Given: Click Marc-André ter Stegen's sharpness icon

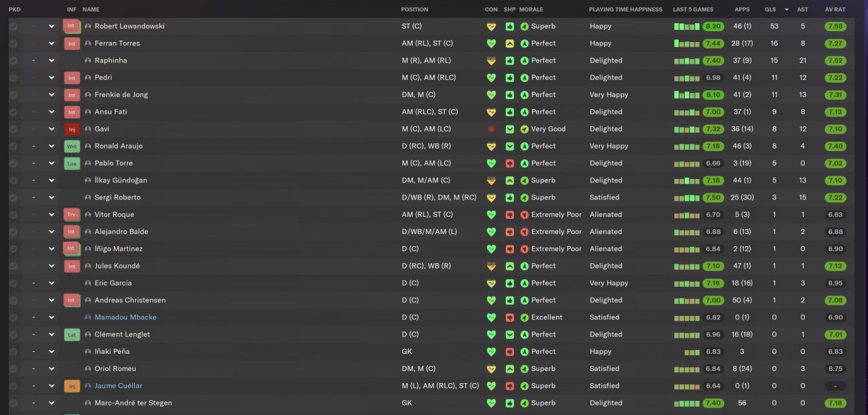Looking at the screenshot, I should pos(510,403).
